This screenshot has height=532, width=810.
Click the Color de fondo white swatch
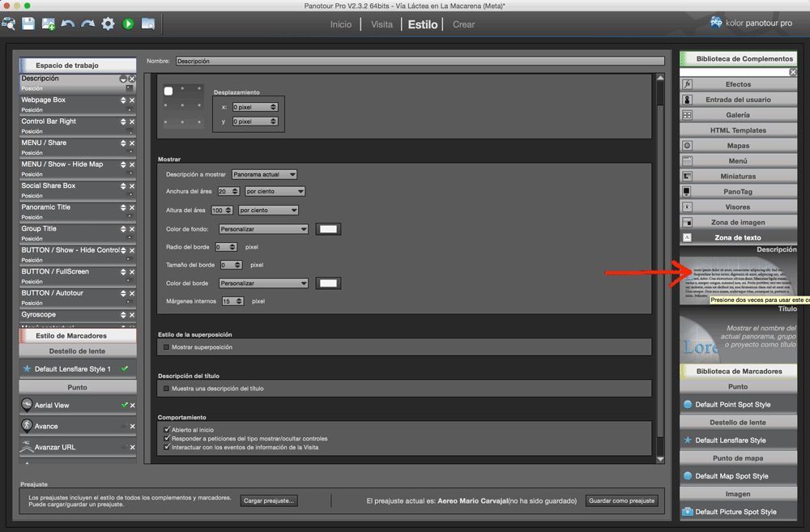[329, 229]
